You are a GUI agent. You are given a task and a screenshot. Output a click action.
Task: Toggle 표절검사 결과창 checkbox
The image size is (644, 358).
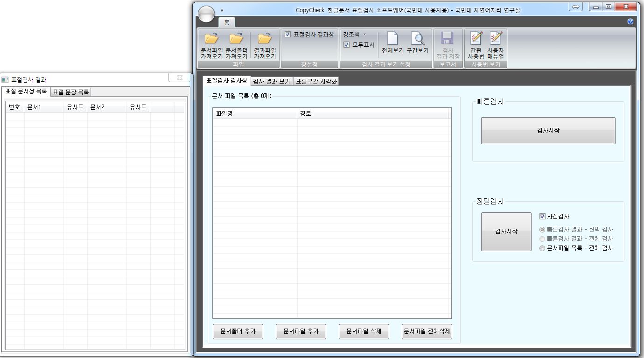click(x=288, y=35)
